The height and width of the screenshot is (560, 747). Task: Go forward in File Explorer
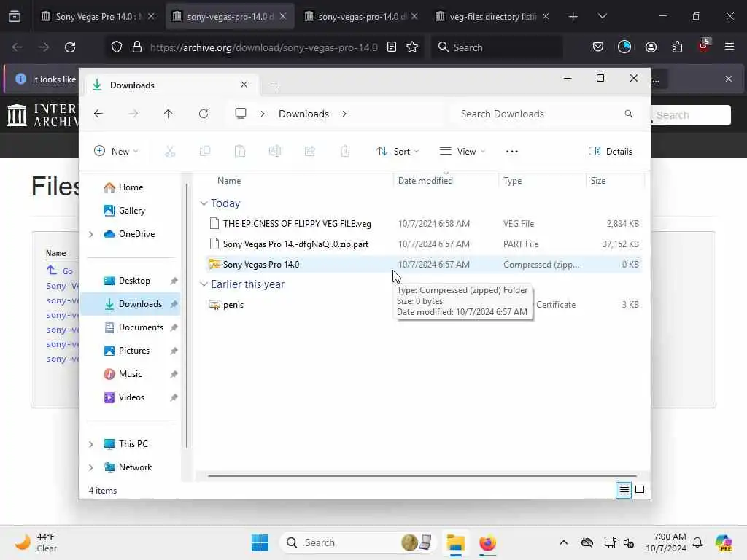click(x=133, y=114)
